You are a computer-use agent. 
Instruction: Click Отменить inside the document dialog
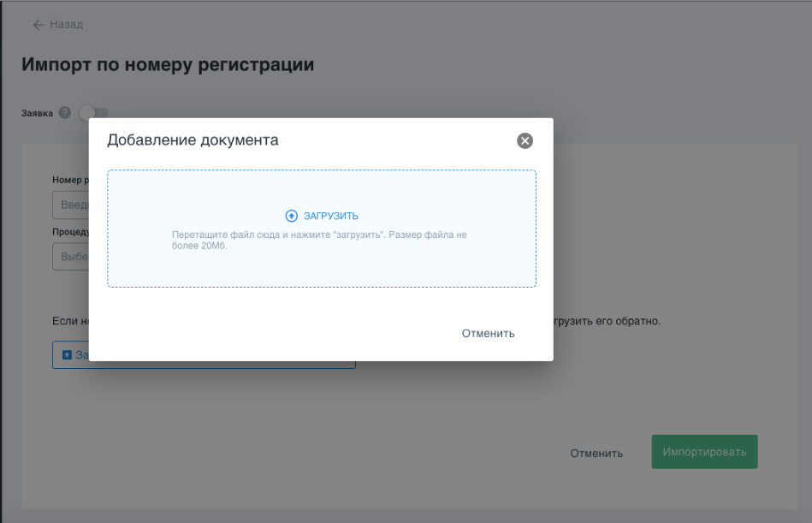[488, 333]
